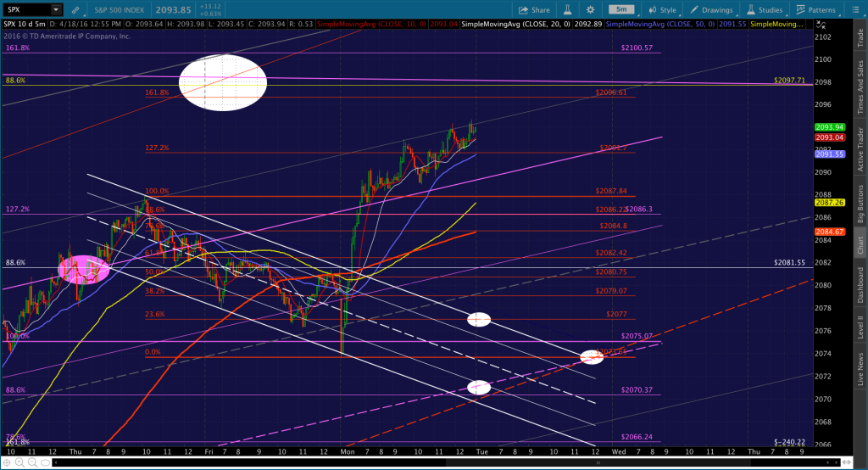Open the 5m timeframe selector
The width and height of the screenshot is (868, 470).
tap(621, 9)
